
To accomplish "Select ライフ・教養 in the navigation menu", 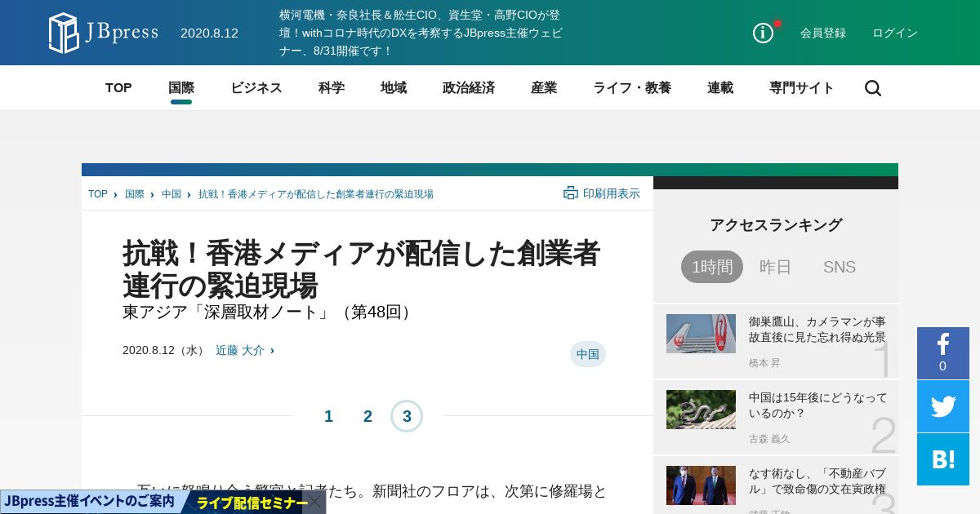I will pyautogui.click(x=632, y=88).
